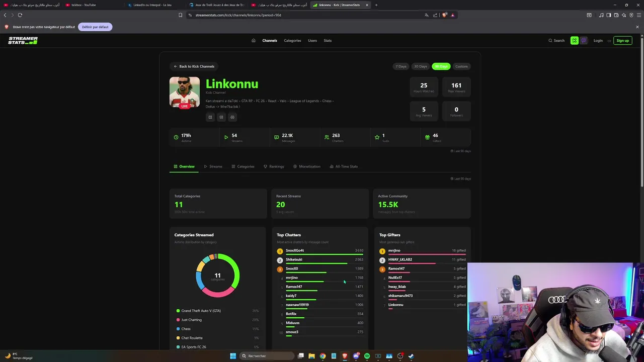Open Steam from the taskbar
644x362 pixels.
pos(411,356)
